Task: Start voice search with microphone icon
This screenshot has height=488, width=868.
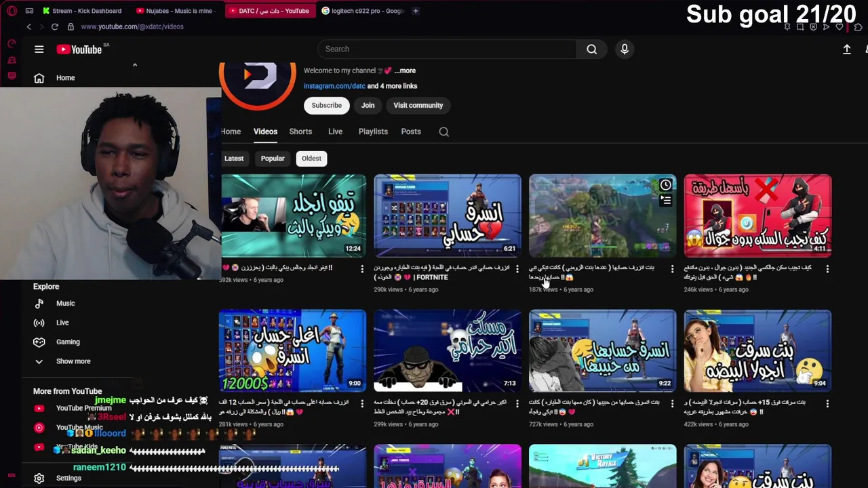Action: point(625,49)
